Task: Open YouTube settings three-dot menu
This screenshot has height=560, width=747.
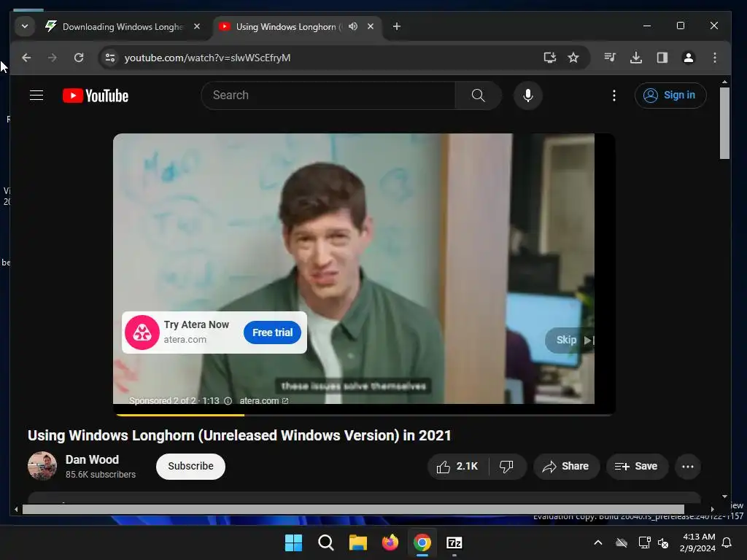Action: [614, 96]
